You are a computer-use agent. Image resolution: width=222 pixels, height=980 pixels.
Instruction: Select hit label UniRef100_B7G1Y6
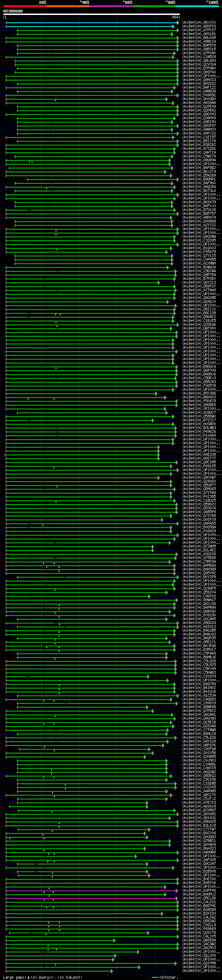click(199, 210)
